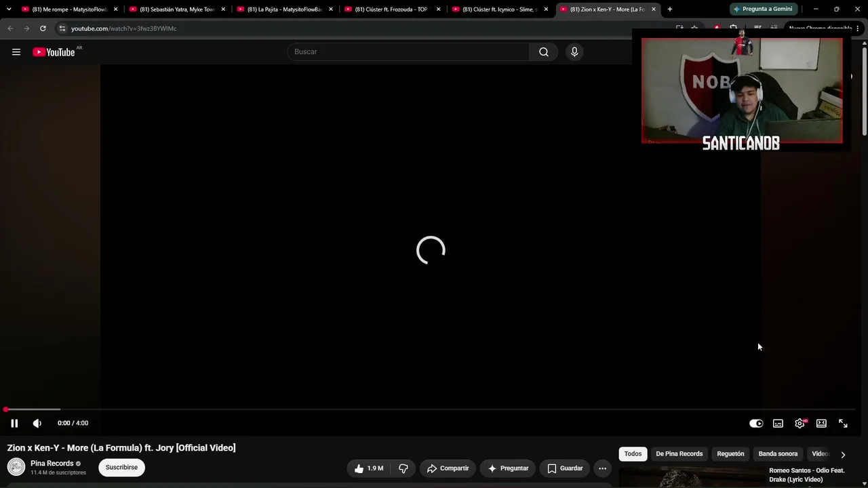This screenshot has height=488, width=868.
Task: Close the Zion x Ken-Y tab
Action: coord(654,9)
